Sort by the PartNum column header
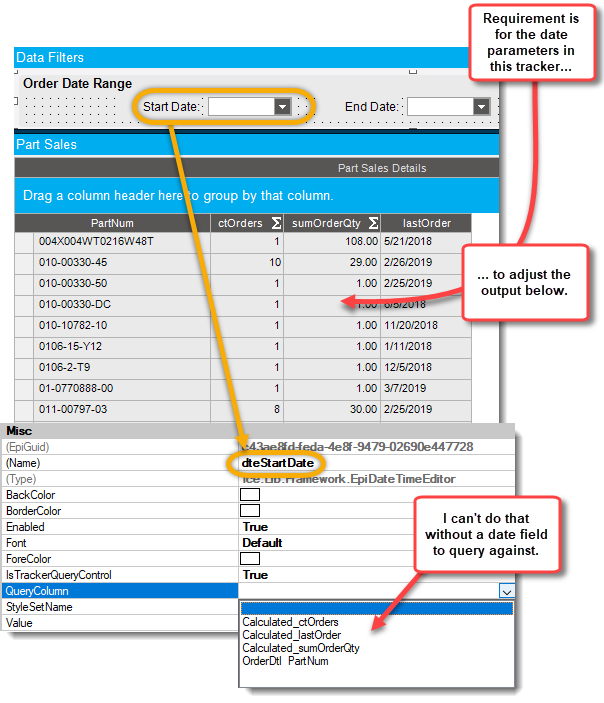Viewport: 604px width, 703px height. pos(113,223)
